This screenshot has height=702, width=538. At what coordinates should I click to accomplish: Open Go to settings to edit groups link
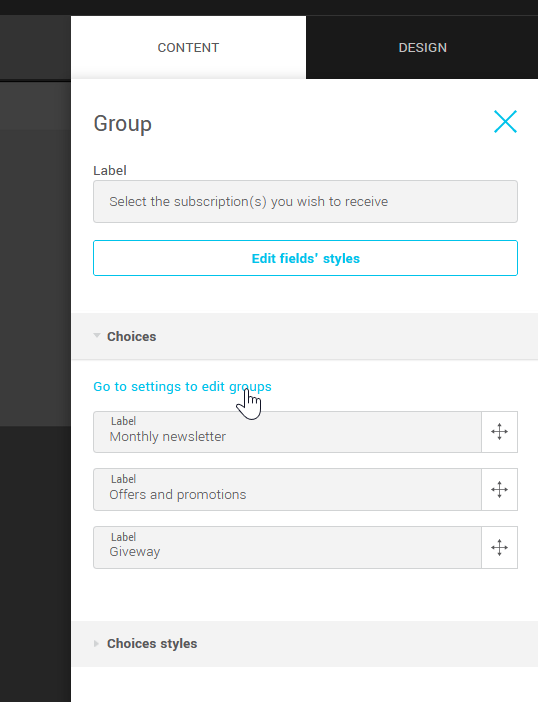(182, 386)
